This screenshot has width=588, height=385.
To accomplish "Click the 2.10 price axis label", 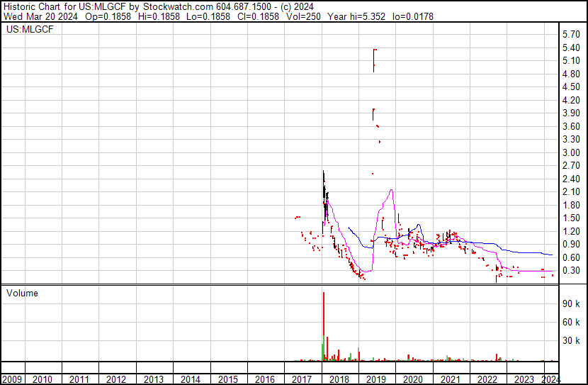I will coord(572,192).
